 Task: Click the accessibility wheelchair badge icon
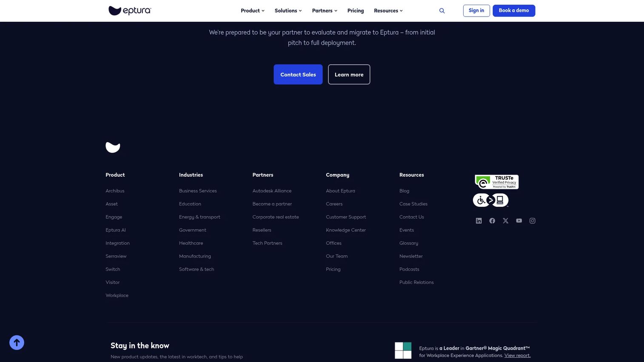tap(490, 200)
